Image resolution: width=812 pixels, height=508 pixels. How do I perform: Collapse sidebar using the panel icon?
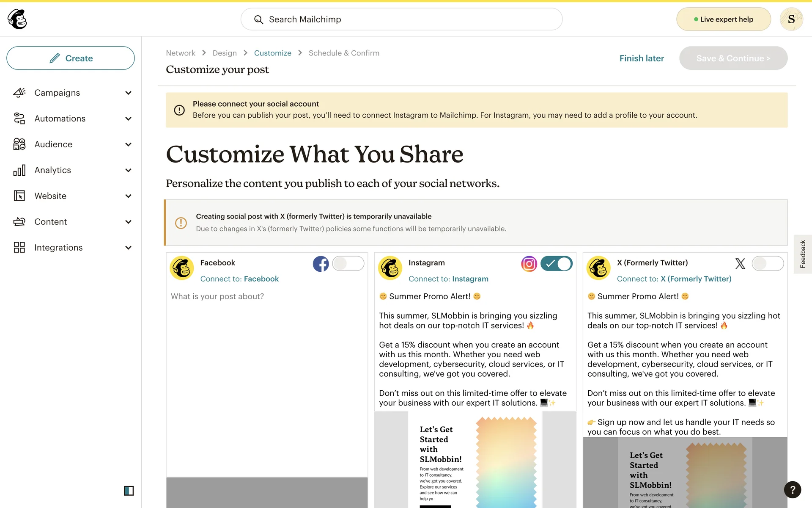coord(129,491)
